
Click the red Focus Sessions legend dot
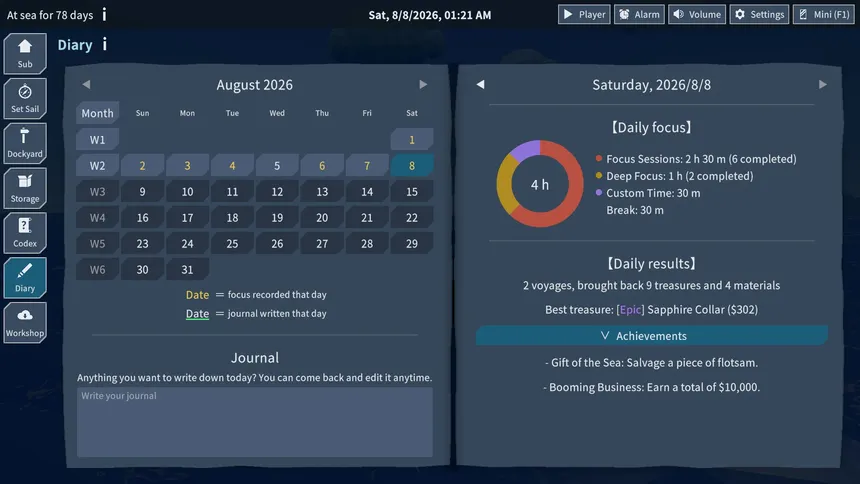(x=599, y=159)
